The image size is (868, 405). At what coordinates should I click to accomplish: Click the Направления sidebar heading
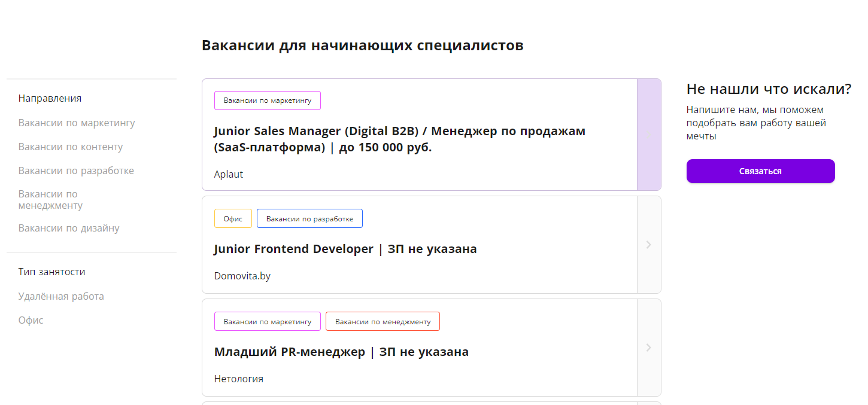tap(50, 98)
